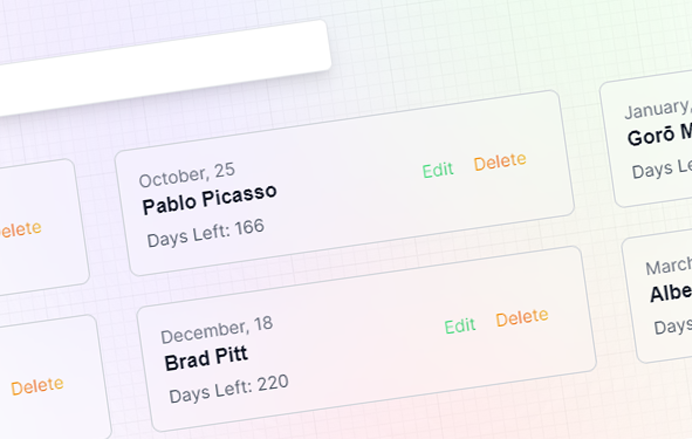Open the Gorō M card name
692x439 pixels.
(659, 135)
